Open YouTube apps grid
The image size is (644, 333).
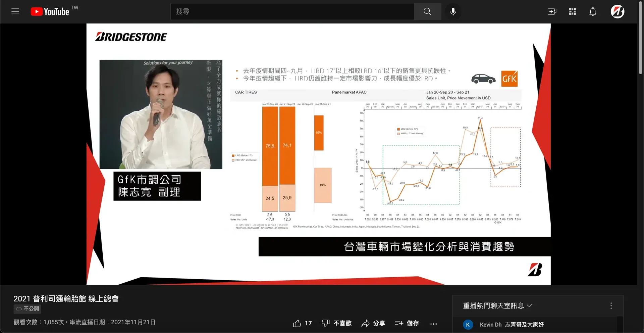(573, 12)
